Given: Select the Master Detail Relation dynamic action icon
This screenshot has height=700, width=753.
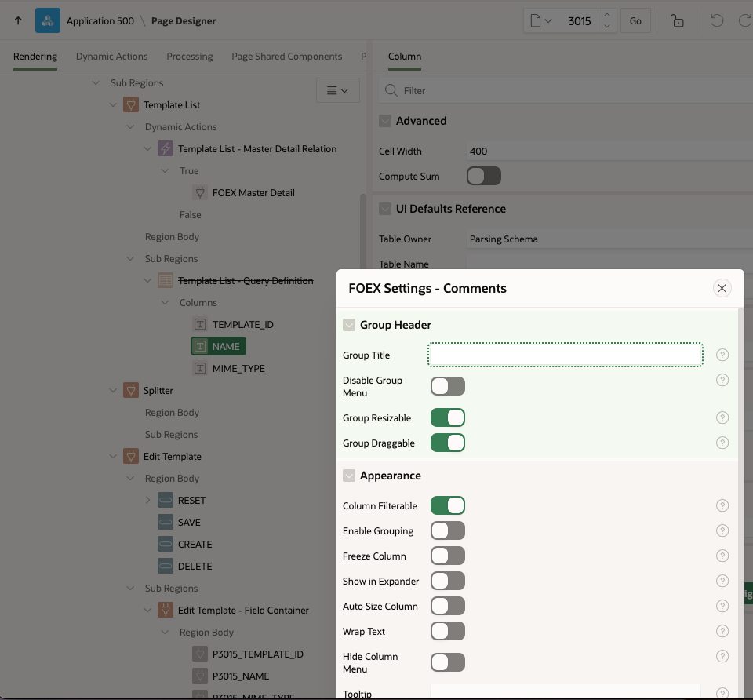Looking at the screenshot, I should click(165, 148).
